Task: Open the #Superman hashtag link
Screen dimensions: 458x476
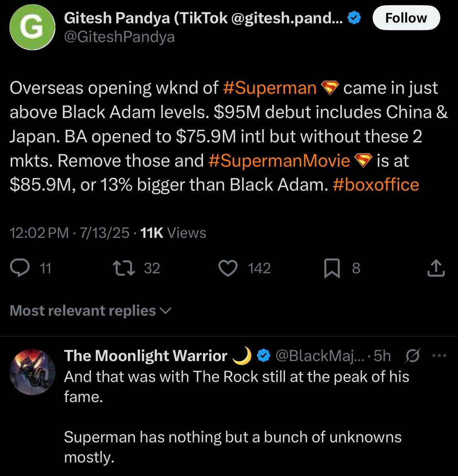Action: [270, 88]
